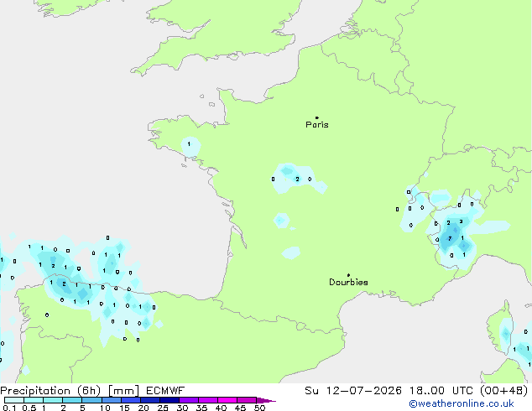Click the Paris location dot
The image size is (532, 411).
(x=317, y=117)
